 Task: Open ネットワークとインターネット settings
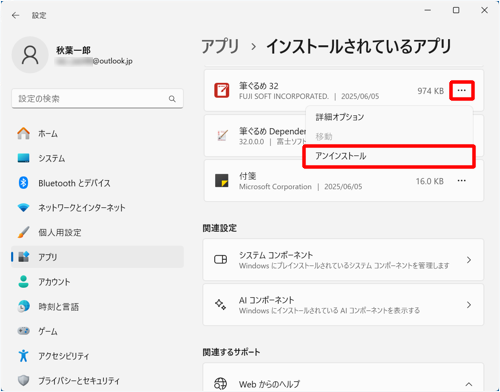[97, 208]
